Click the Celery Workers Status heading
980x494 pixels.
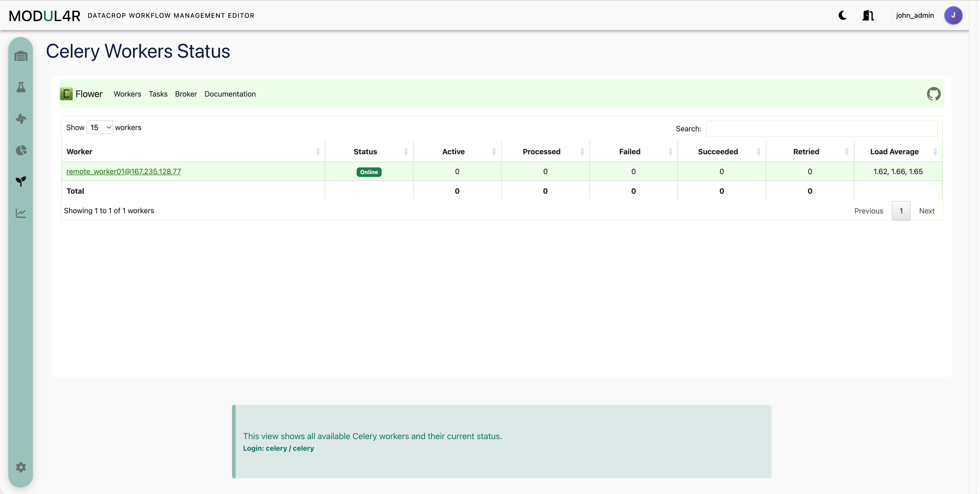click(138, 51)
